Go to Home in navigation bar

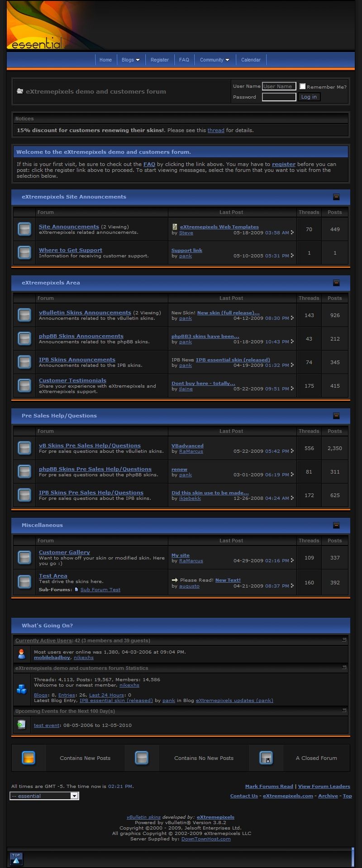pyautogui.click(x=105, y=60)
